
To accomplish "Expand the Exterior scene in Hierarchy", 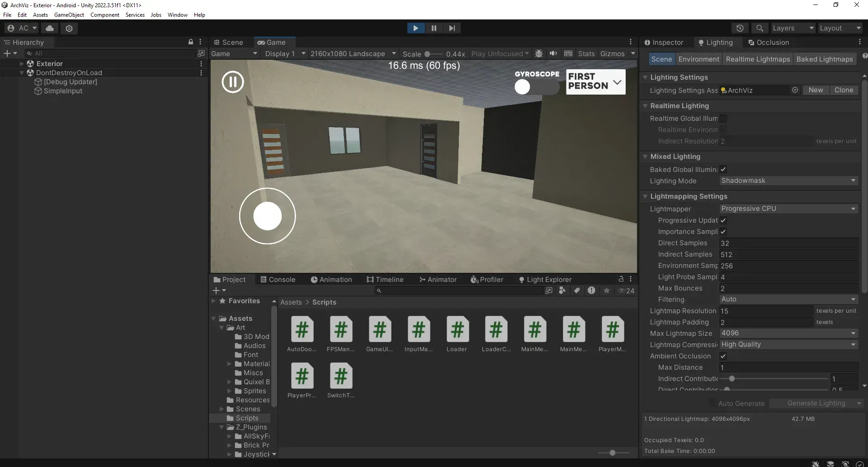I will coord(22,64).
